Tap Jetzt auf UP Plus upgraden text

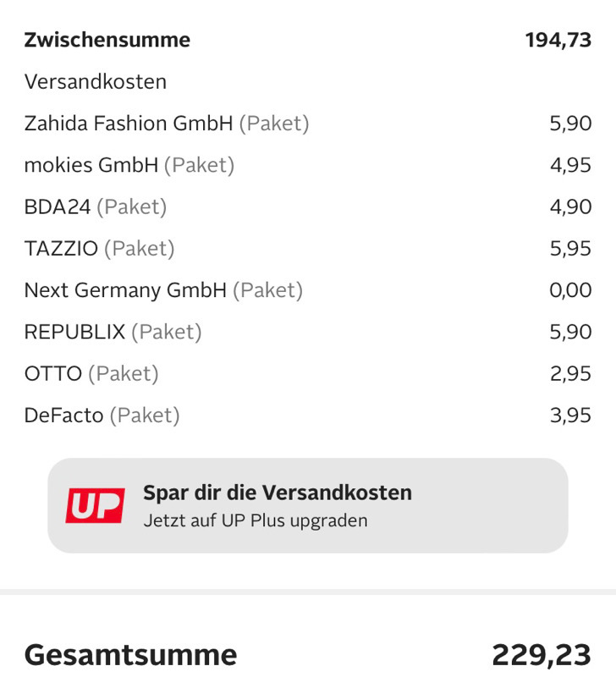tap(256, 520)
